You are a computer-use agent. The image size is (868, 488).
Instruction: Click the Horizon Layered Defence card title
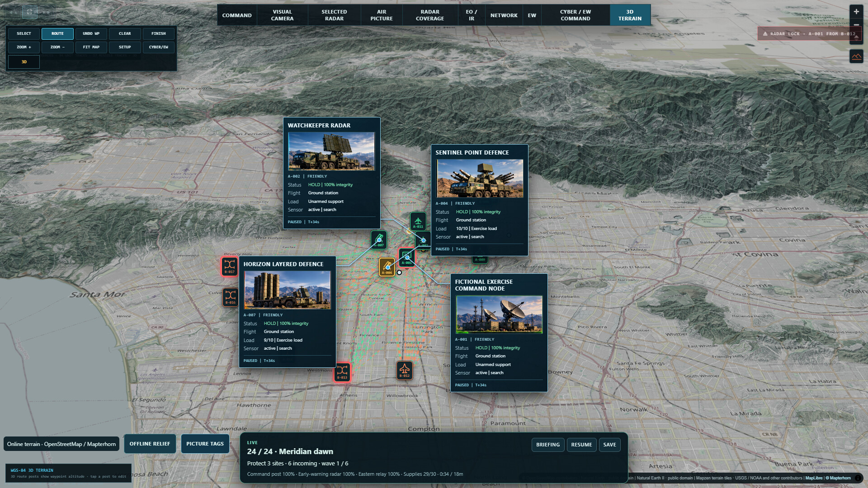[x=283, y=264]
